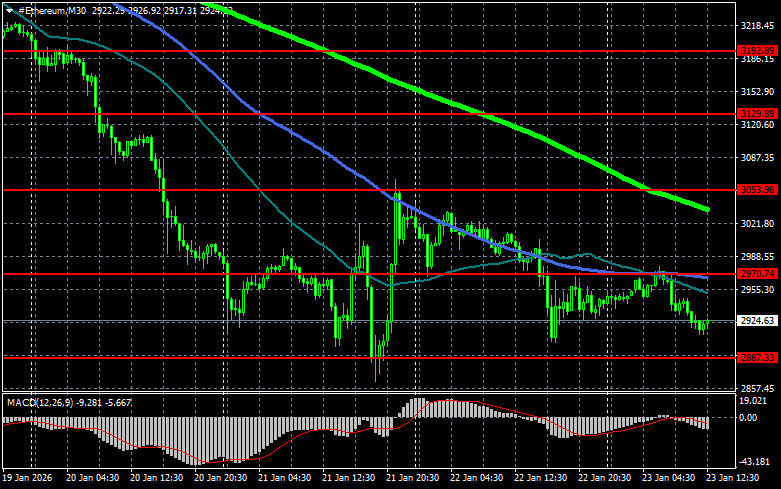Screen dimensions: 781x489
Task: Click the 19 Jan 2026 date label
Action: [28, 478]
